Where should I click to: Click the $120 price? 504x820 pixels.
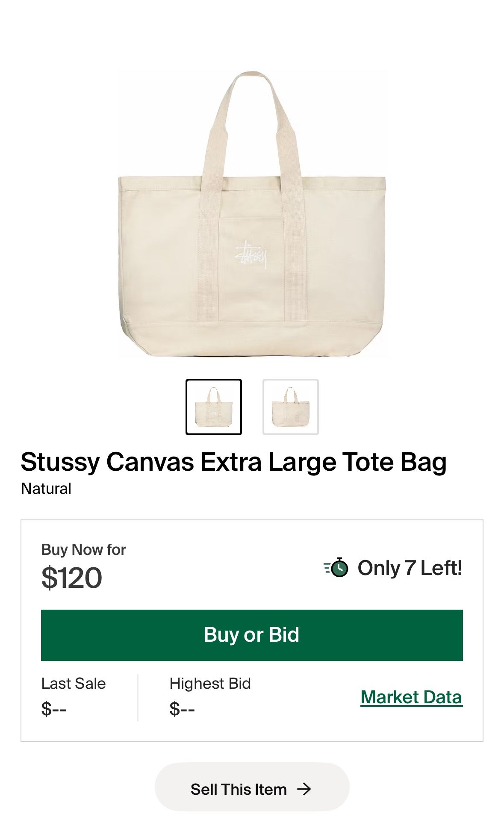coord(71,578)
